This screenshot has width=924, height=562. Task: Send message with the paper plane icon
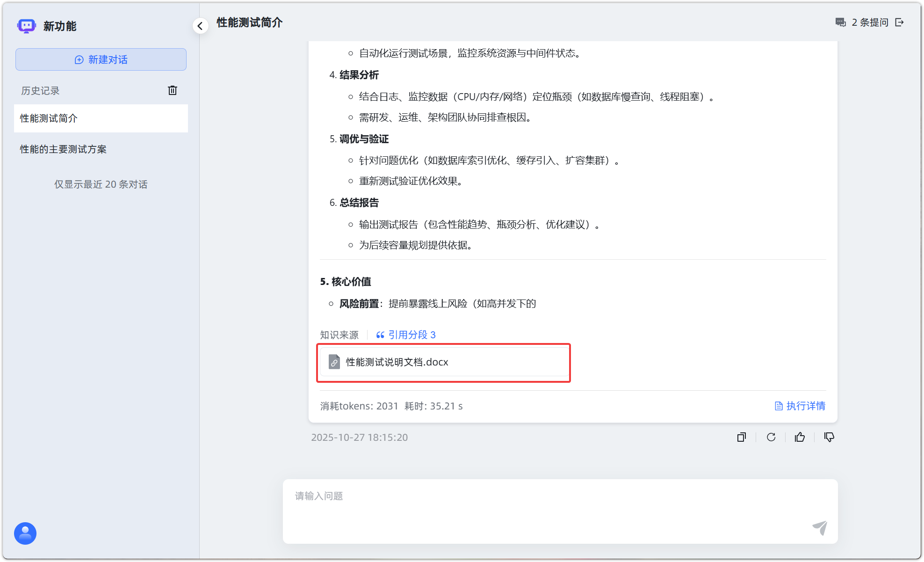tap(820, 528)
